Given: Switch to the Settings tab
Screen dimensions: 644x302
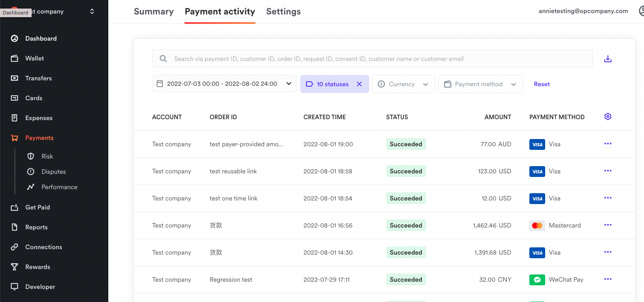Looking at the screenshot, I should [x=283, y=12].
